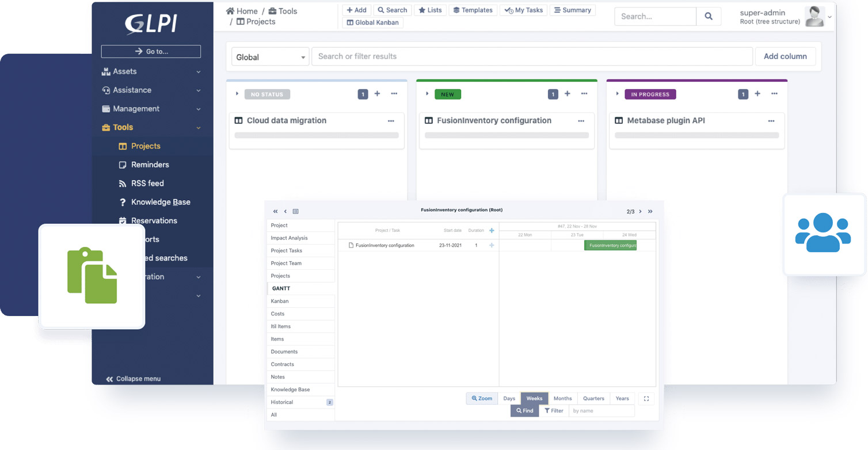
Task: Toggle Weeks scale in Gantt
Action: point(534,399)
